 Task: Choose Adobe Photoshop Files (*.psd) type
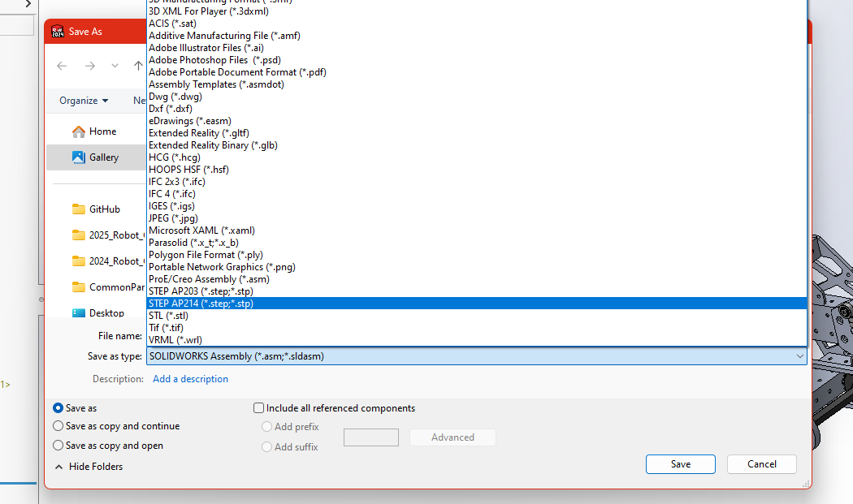[x=477, y=60]
